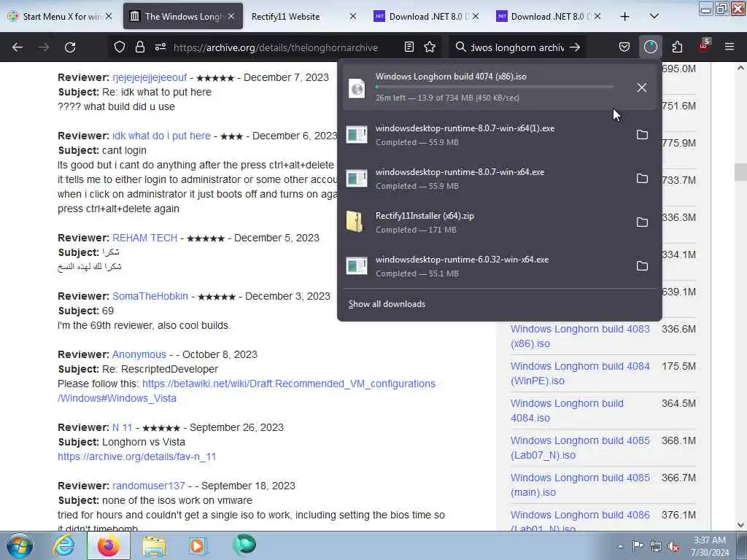Screen dimensions: 747x560
Task: Open reviewer rjejejejjejeeouf profile
Action: pyautogui.click(x=150, y=77)
